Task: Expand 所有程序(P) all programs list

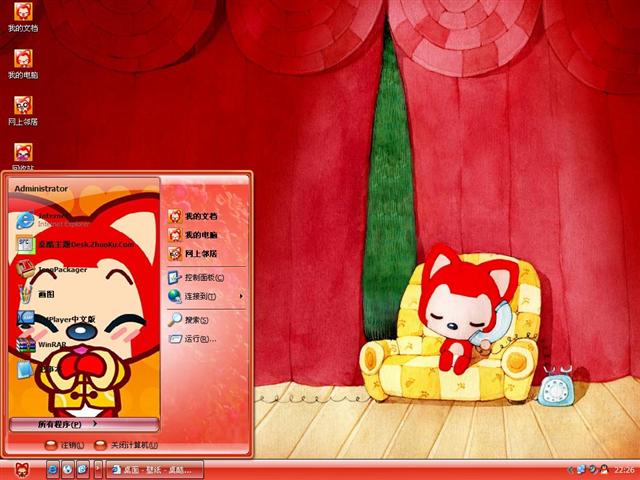Action: tap(84, 424)
